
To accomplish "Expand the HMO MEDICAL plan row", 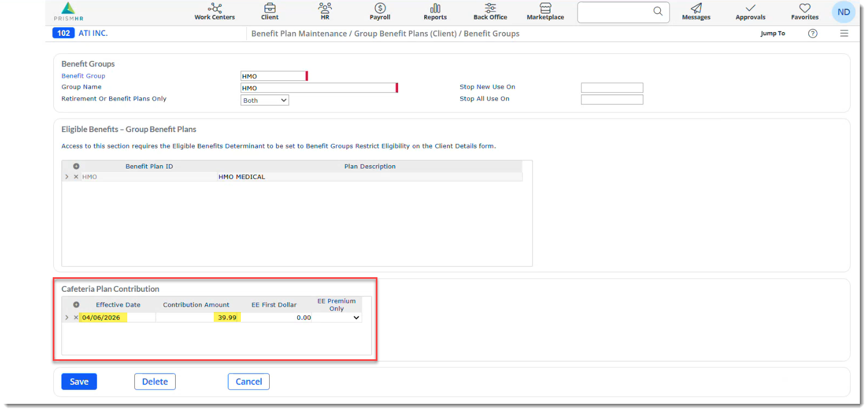I will tap(67, 177).
